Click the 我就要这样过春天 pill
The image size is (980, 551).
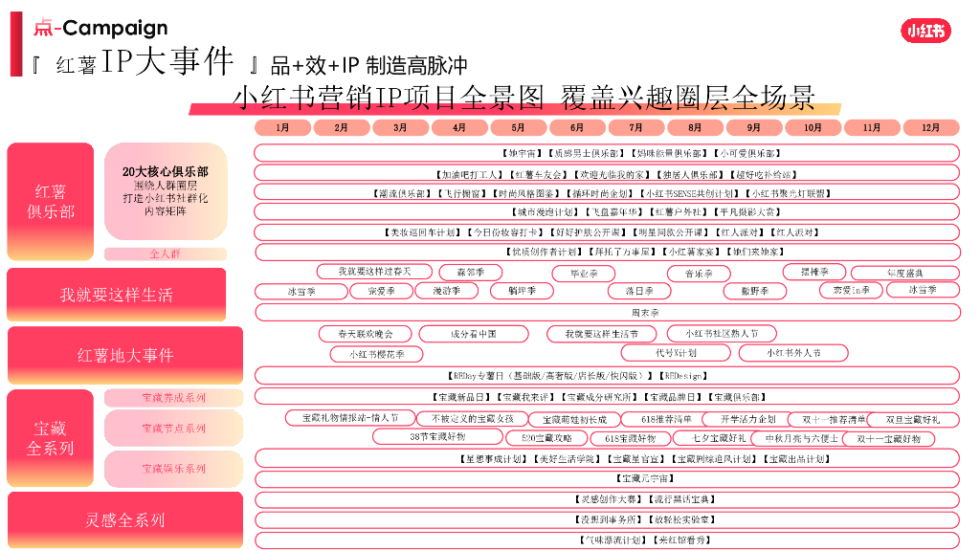click(x=374, y=272)
